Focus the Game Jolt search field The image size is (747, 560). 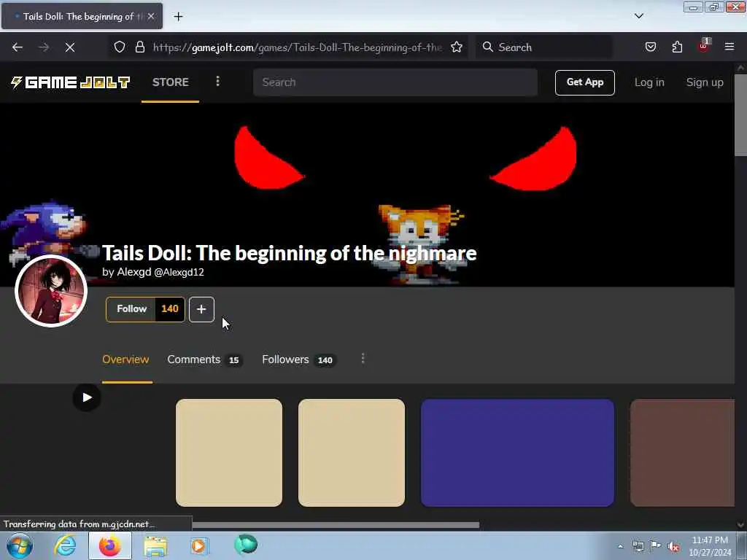[395, 82]
